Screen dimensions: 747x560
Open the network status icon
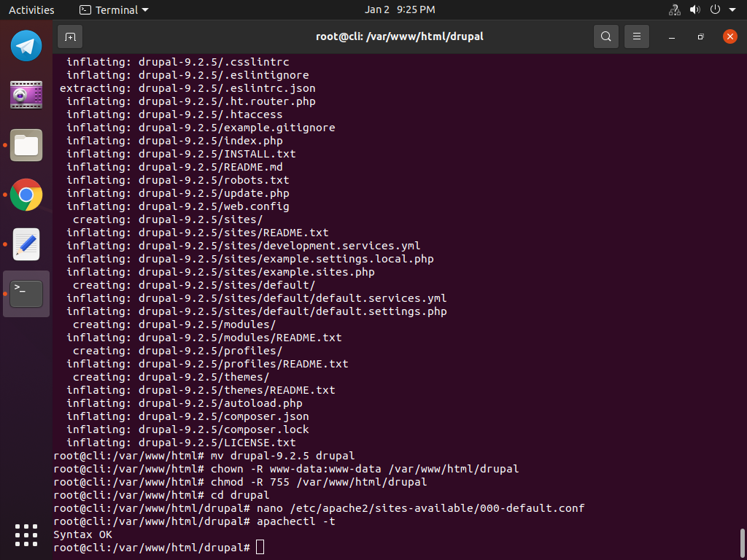[675, 10]
